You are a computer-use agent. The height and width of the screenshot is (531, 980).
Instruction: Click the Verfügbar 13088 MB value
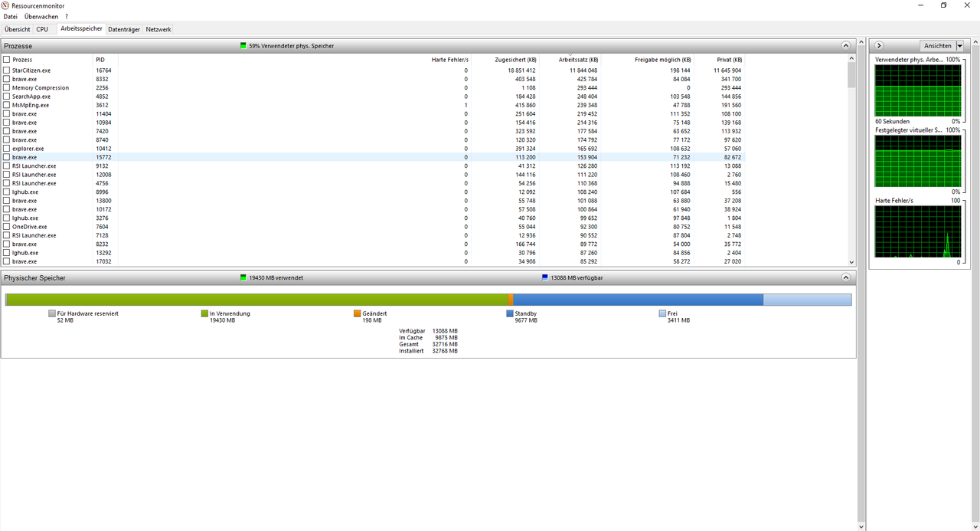445,331
